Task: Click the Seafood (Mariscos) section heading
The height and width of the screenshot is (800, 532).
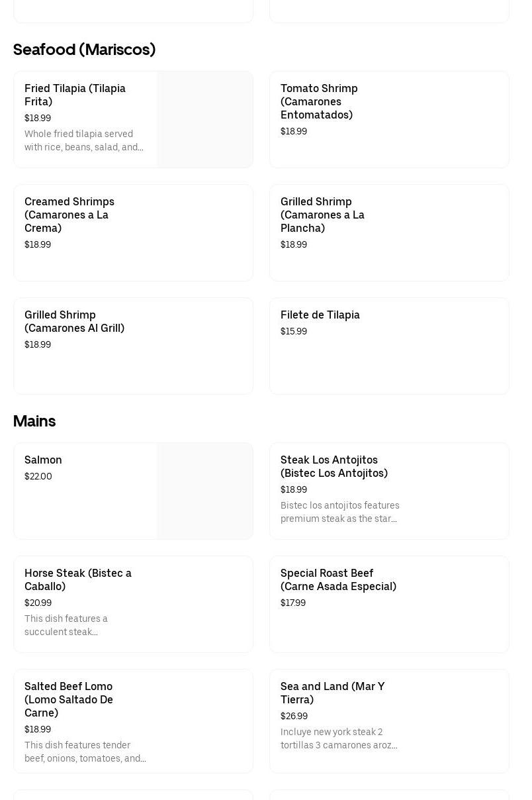Action: (x=85, y=50)
